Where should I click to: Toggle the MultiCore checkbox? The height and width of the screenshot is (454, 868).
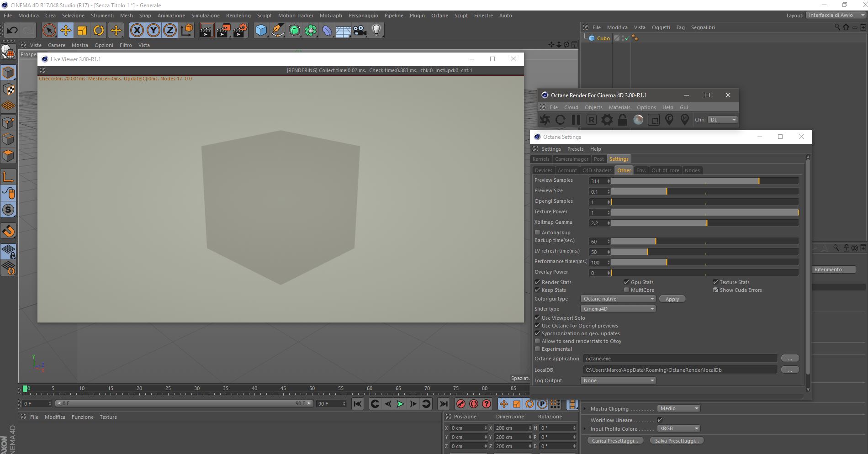click(x=627, y=290)
